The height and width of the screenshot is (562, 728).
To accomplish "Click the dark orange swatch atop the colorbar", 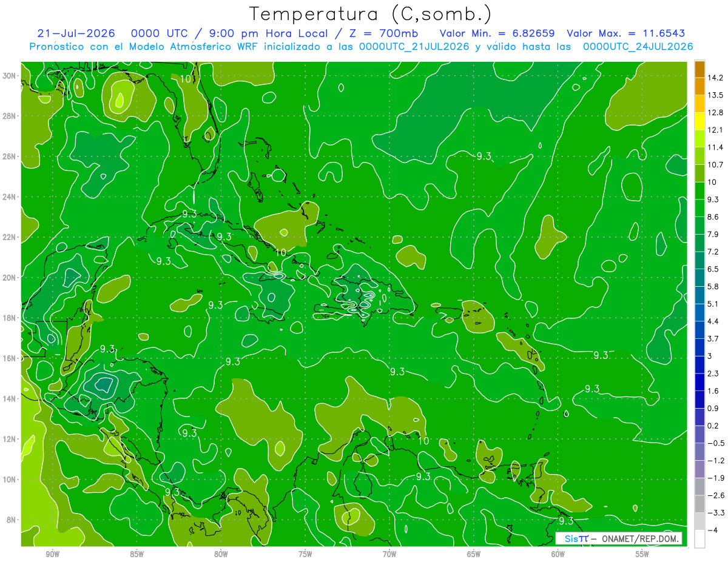I will tap(699, 70).
